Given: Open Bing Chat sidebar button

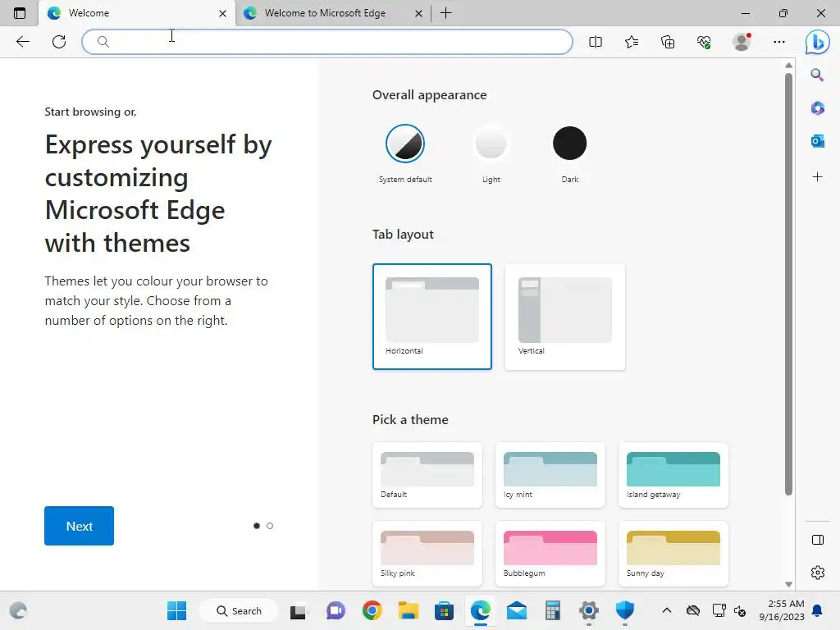Looking at the screenshot, I should 818,42.
